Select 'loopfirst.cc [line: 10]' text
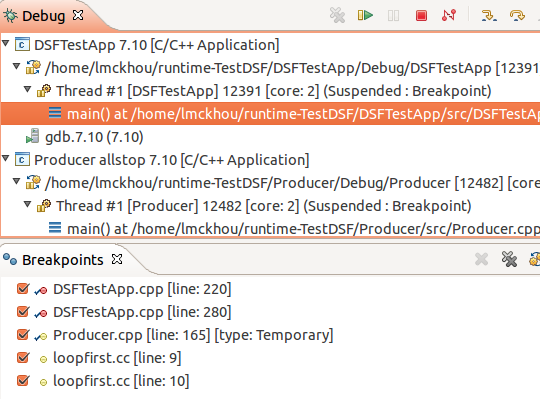Screen dimensions: 540x399 (x=121, y=381)
